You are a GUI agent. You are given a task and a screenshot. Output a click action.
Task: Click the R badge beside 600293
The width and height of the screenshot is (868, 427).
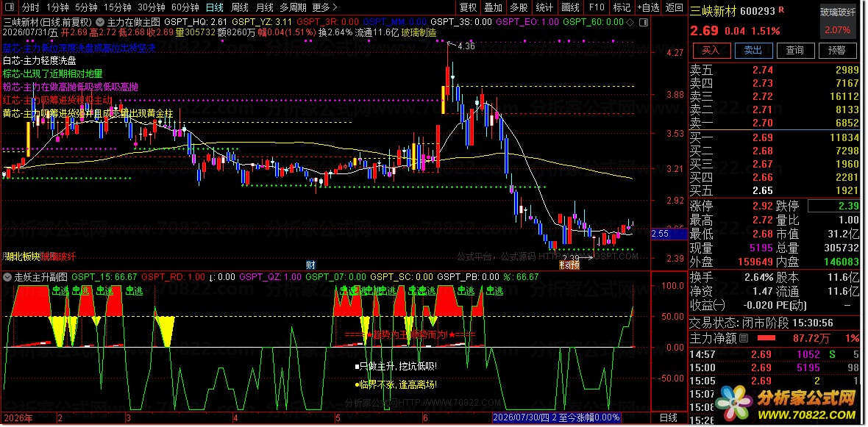click(781, 10)
